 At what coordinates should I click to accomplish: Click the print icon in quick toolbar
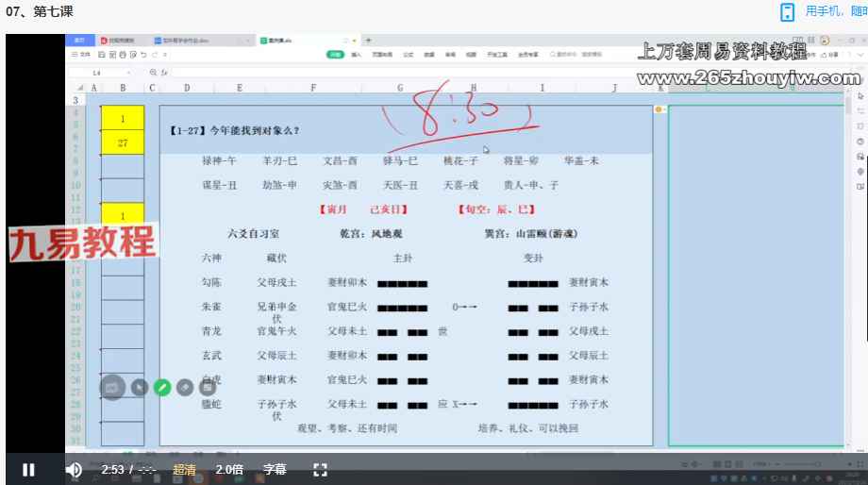point(123,55)
